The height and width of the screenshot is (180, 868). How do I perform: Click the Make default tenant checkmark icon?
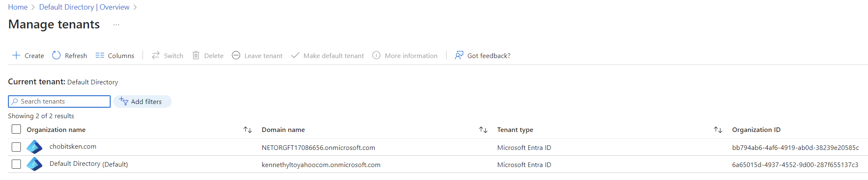click(x=295, y=55)
